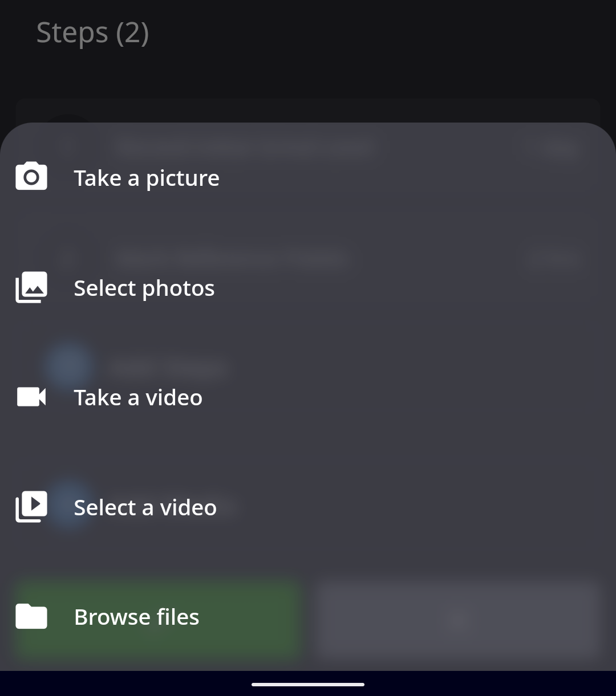Tap the photo gallery icon beside Select photos
616x696 pixels.
pyautogui.click(x=31, y=287)
